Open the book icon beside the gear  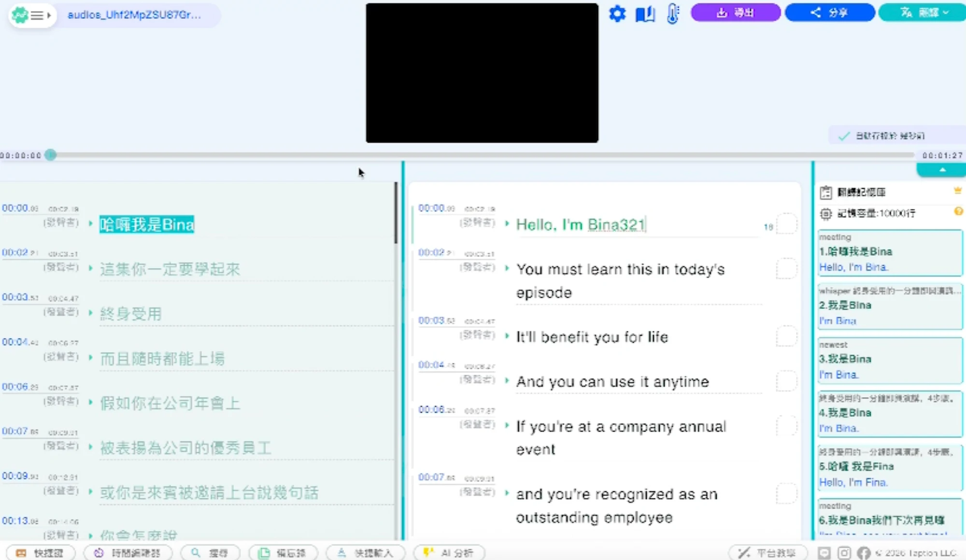coord(645,14)
